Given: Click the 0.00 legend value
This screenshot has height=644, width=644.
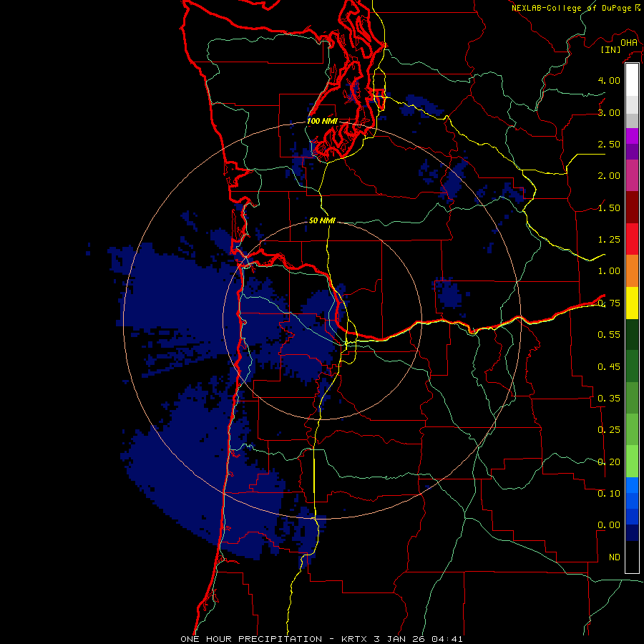Looking at the screenshot, I should 609,525.
